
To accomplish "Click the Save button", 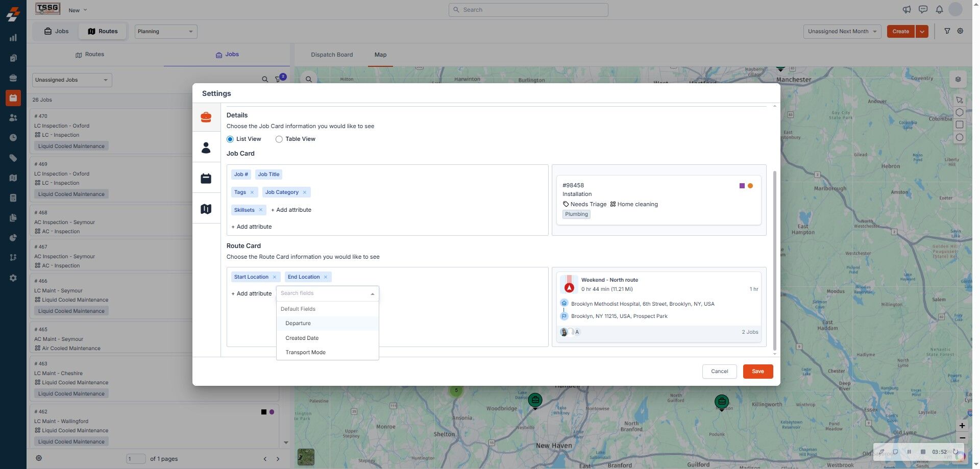I will click(757, 372).
